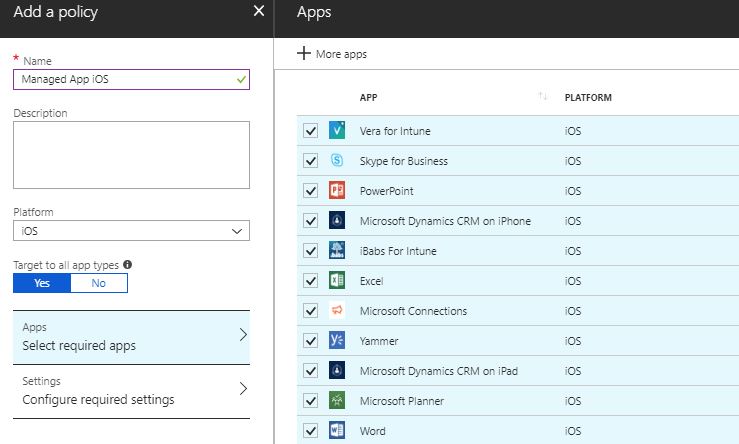739x444 pixels.
Task: Expand Apps via its chevron arrow
Action: pyautogui.click(x=243, y=335)
